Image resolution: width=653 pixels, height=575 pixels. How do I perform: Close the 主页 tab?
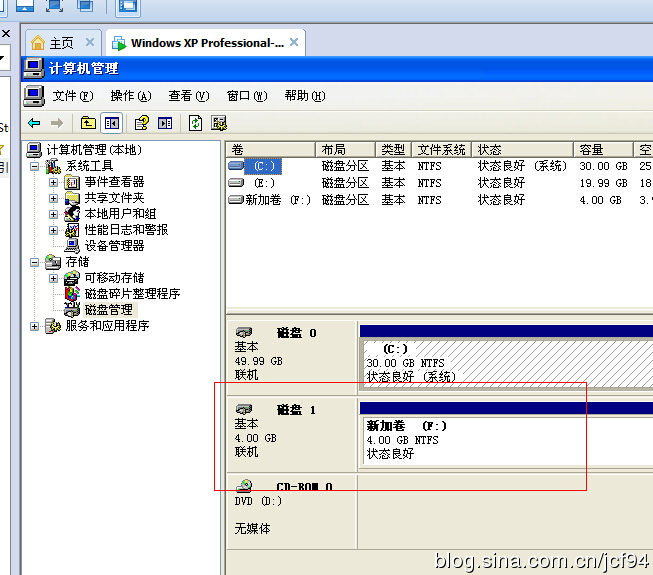tap(90, 42)
